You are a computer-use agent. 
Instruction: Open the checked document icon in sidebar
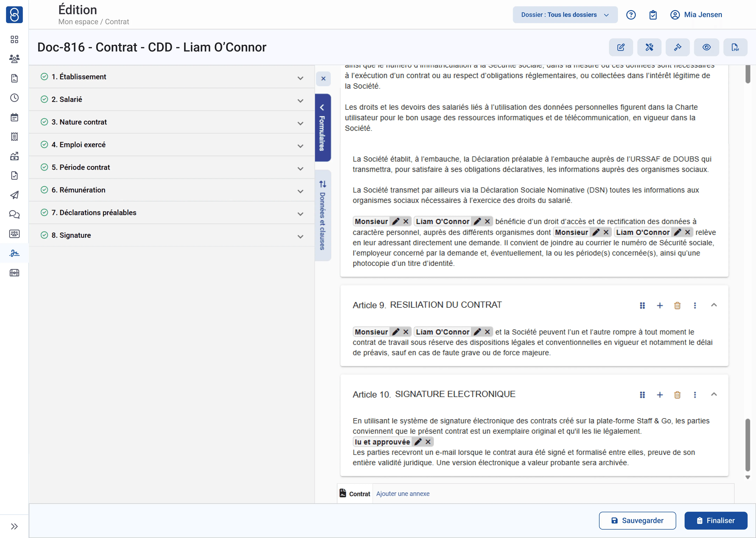coord(14,176)
